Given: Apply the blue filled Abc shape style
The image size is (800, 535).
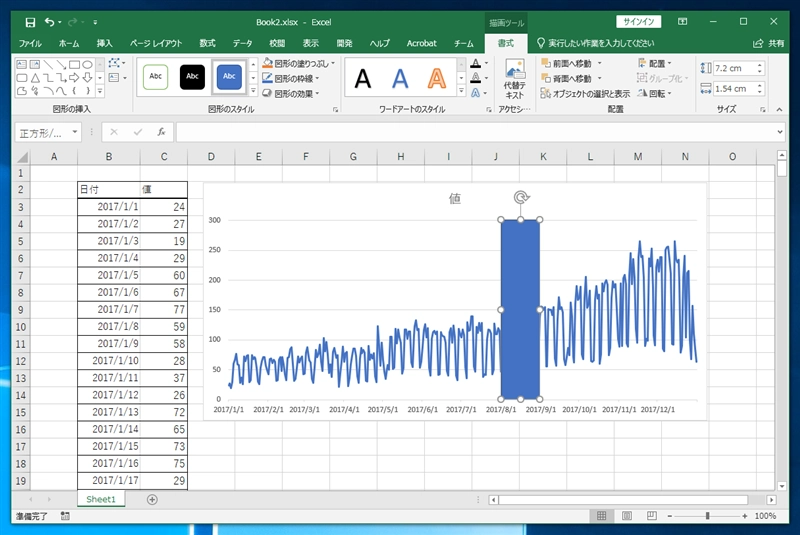Looking at the screenshot, I should point(229,77).
